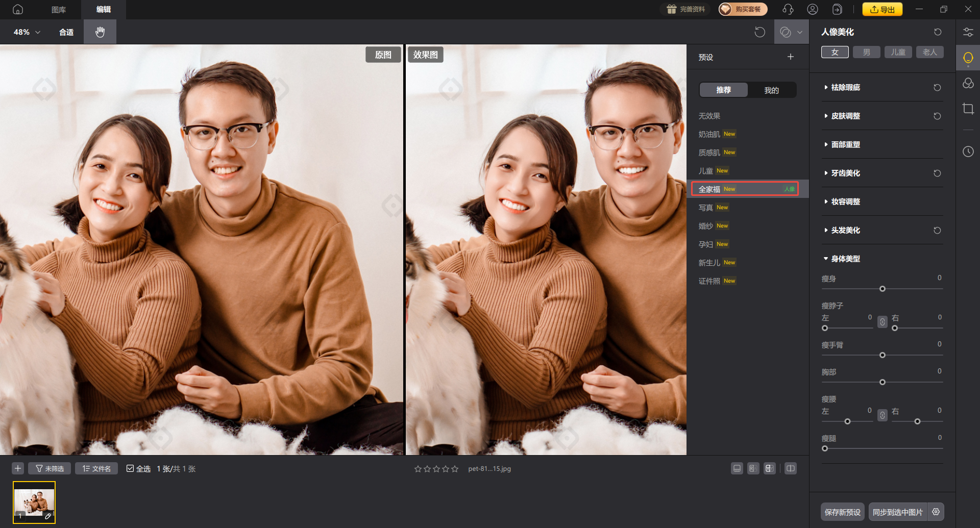This screenshot has width=980, height=528.
Task: Open the crop tool in right sidebar
Action: click(x=968, y=109)
